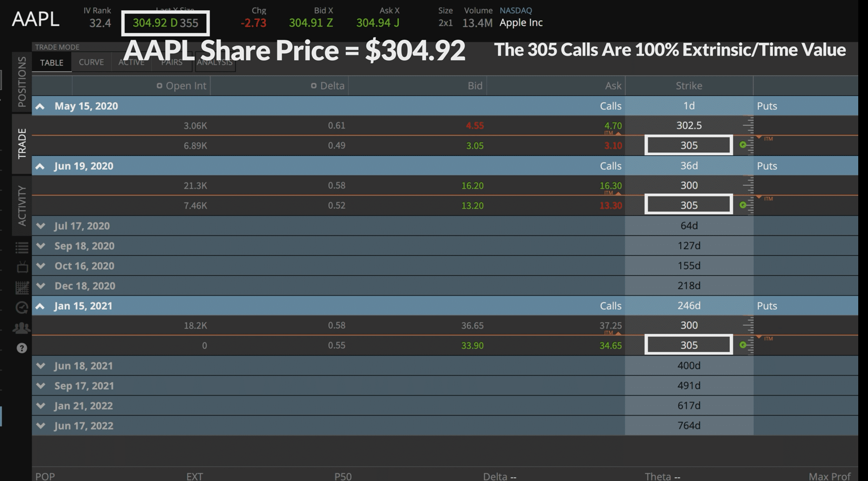The width and height of the screenshot is (868, 481).
Task: Expand the Jun 18, 2021 expiration
Action: 41,366
